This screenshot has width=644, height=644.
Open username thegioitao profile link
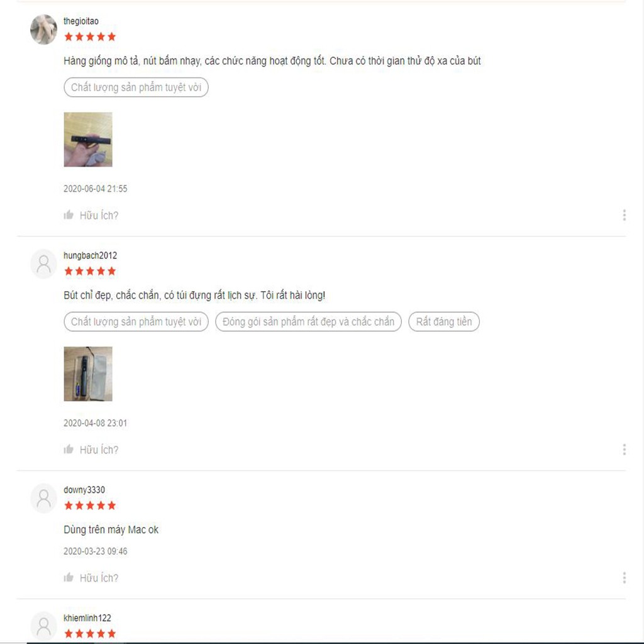(81, 21)
